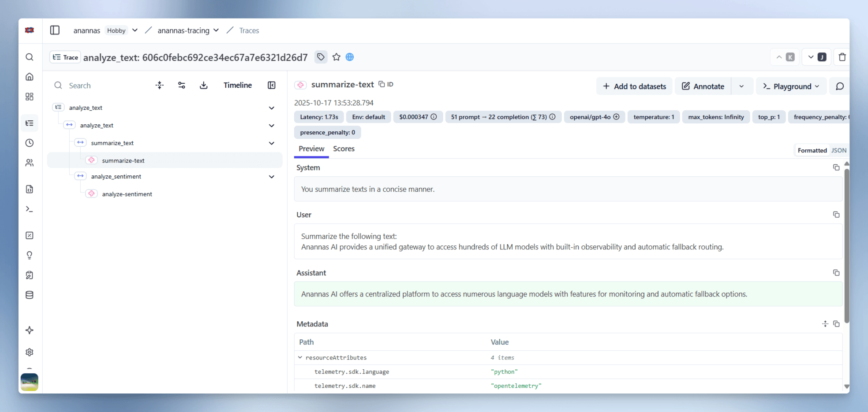Toggle the left navigation sidebar panel
868x412 pixels.
(55, 30)
